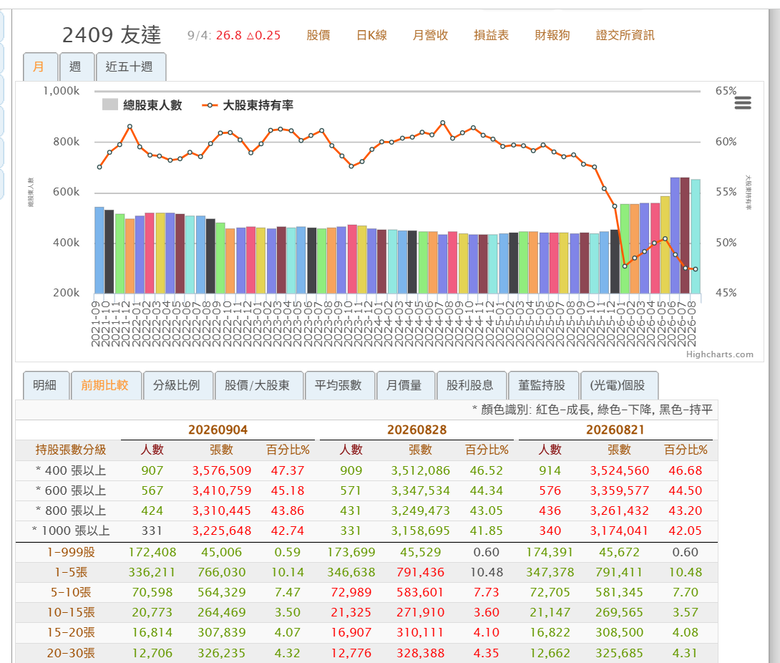Open the 董監持股 tab
This screenshot has width=780, height=663.
tap(542, 385)
